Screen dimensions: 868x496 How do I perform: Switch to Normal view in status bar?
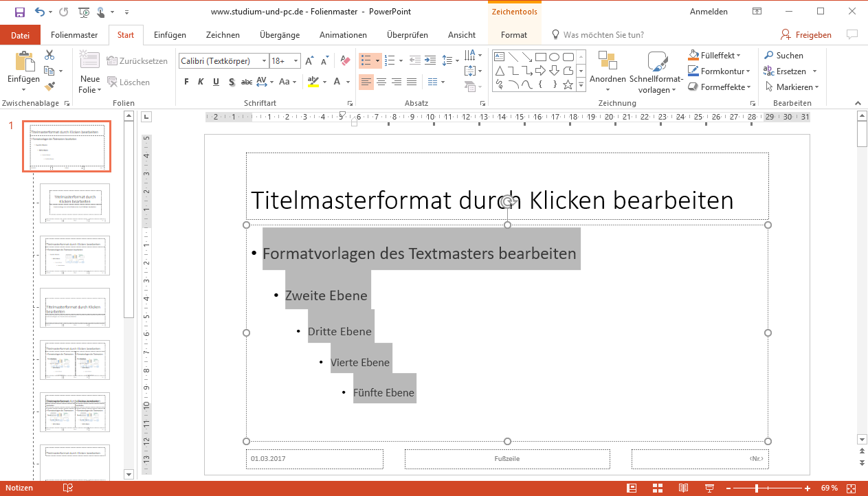tap(632, 488)
